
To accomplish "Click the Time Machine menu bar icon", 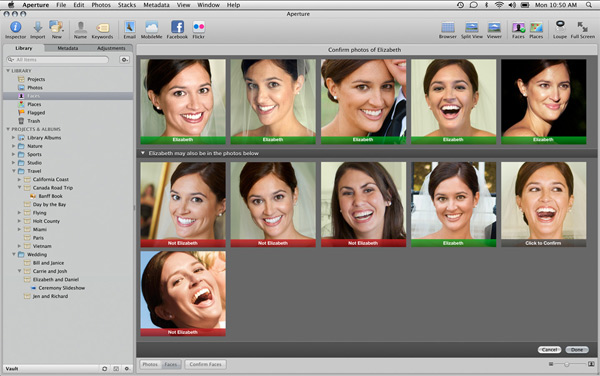I will (x=460, y=5).
